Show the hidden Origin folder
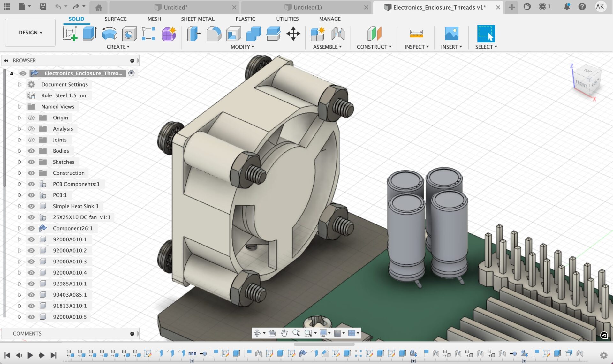Screen dimensions: 613x364 31,118
